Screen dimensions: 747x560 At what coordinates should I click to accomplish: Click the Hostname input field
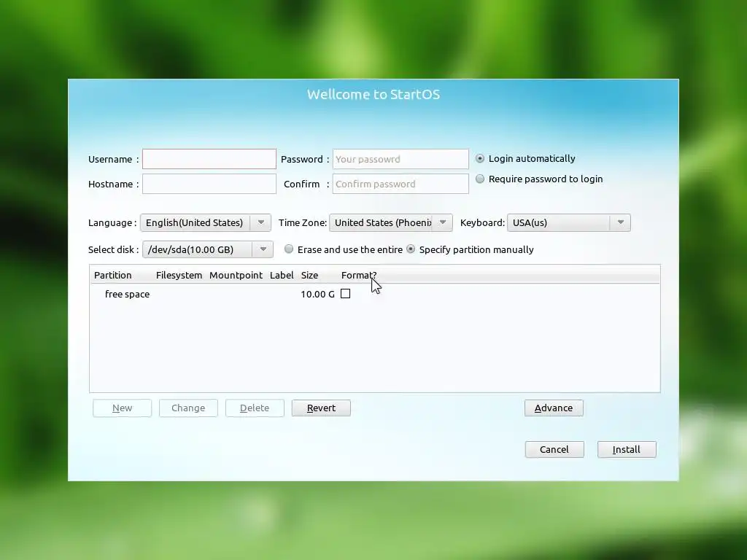(x=209, y=184)
